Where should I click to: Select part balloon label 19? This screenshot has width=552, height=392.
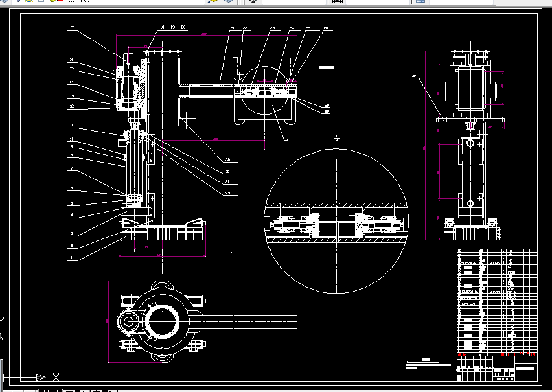click(173, 27)
